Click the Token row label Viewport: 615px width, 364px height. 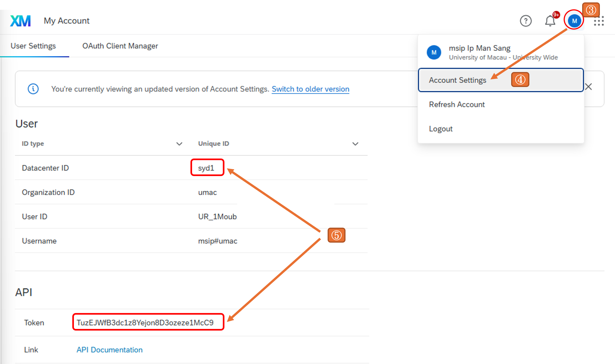pyautogui.click(x=34, y=323)
